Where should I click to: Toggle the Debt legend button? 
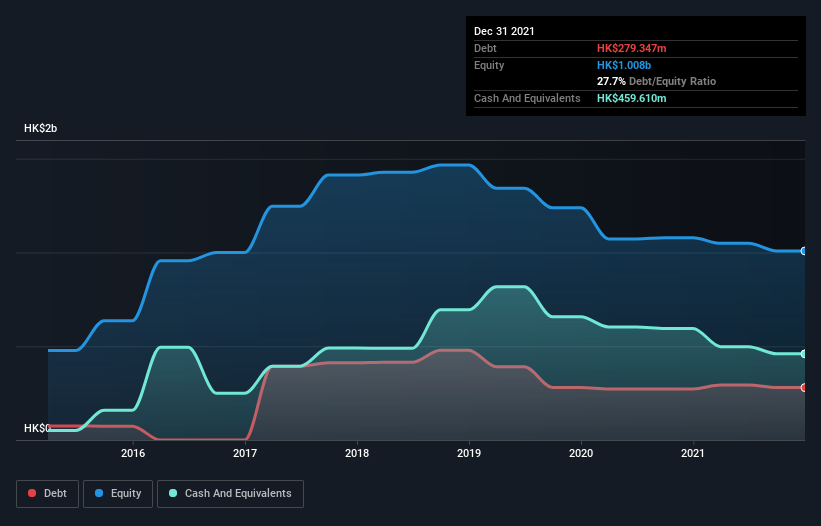(48, 494)
